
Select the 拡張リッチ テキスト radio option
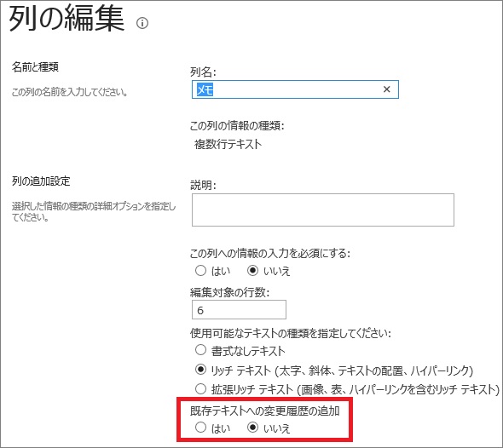(200, 389)
